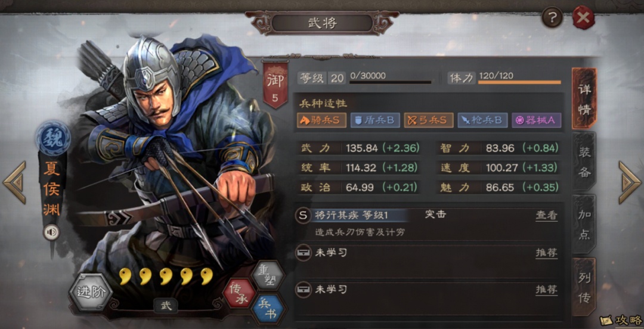Image resolution: width=644 pixels, height=329 pixels.
Task: Click 推荐 on first unlearned skill slot
Action: (x=546, y=253)
